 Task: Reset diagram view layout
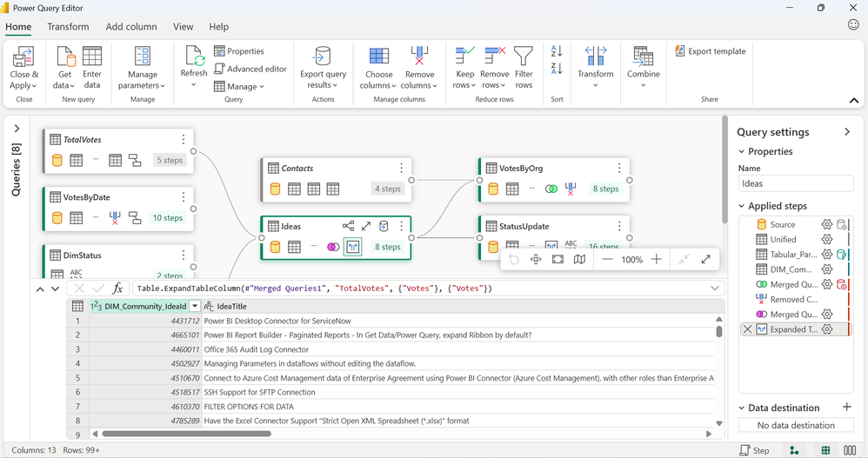514,260
